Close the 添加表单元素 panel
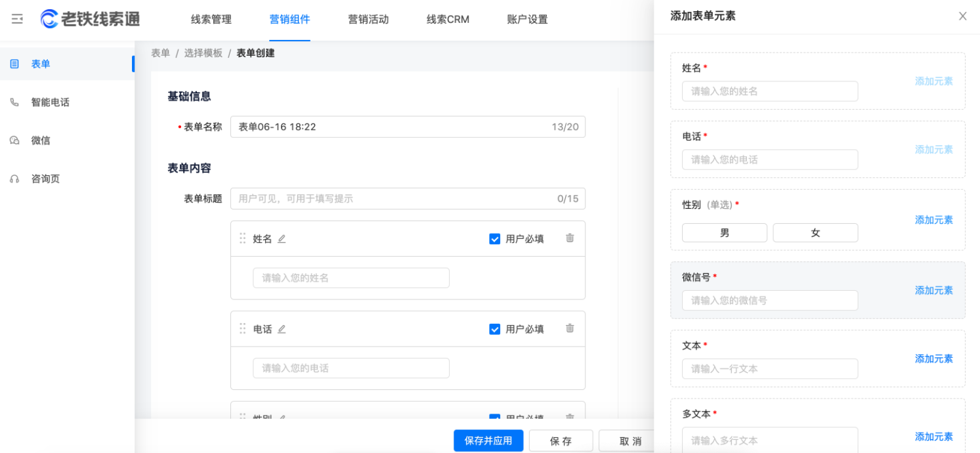Viewport: 980px width, 453px height. coord(962,16)
